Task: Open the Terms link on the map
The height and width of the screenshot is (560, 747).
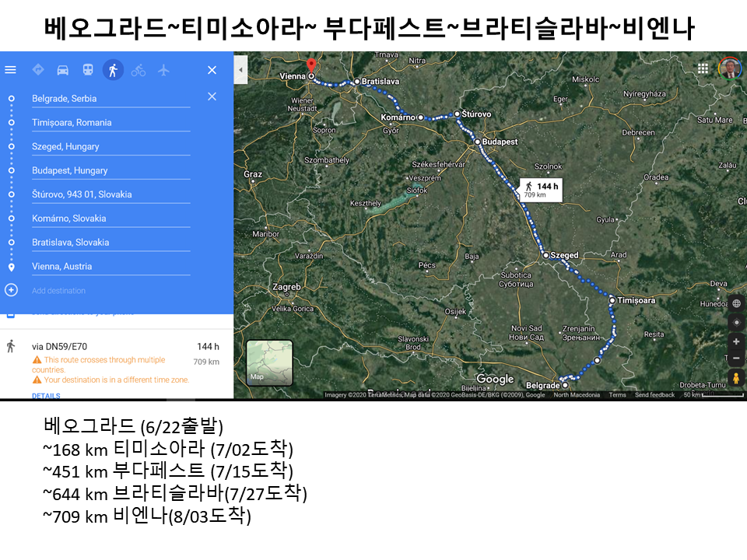Action: point(617,395)
